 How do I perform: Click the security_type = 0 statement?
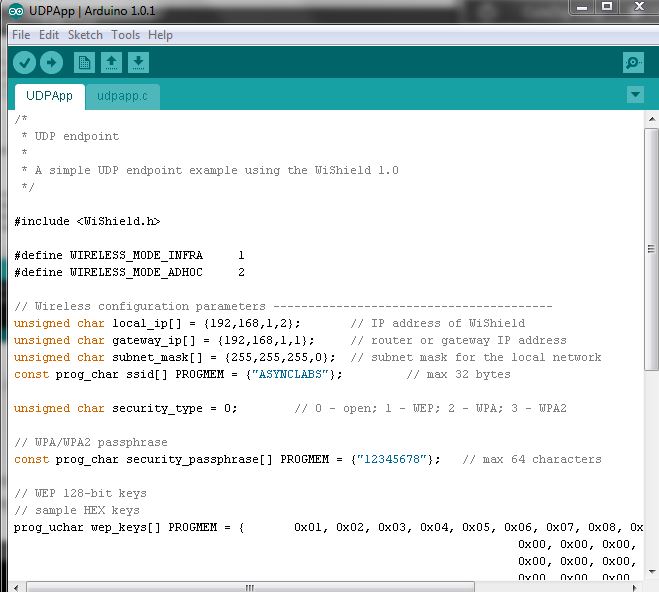pyautogui.click(x=125, y=408)
